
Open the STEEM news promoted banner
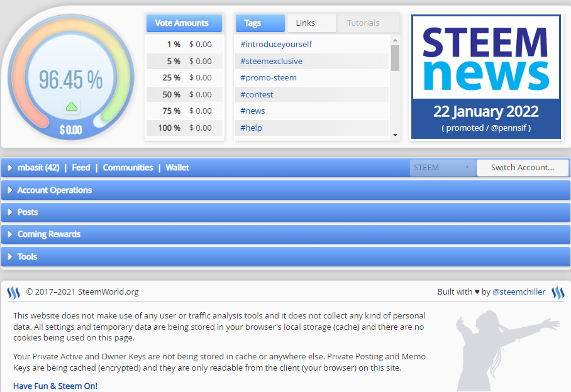(x=485, y=77)
